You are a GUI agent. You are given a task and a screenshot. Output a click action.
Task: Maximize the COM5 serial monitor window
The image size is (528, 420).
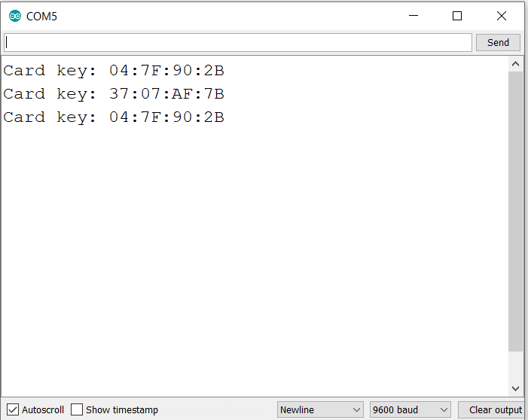(457, 16)
